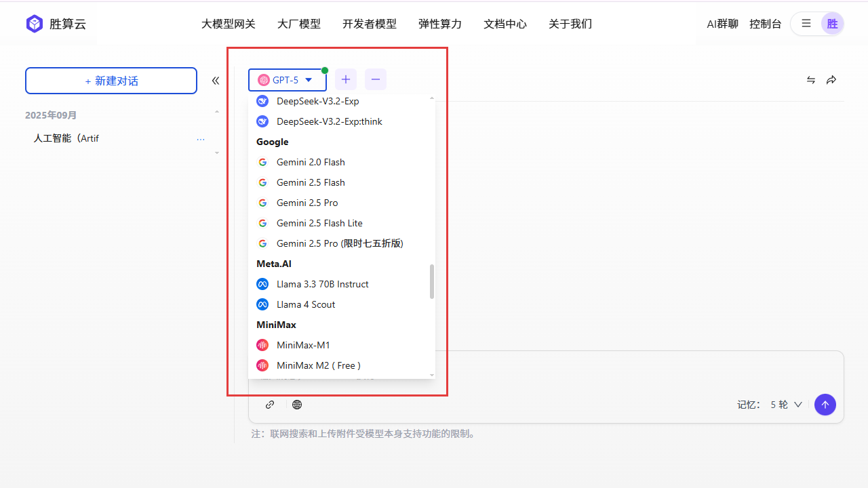This screenshot has height=488, width=868.
Task: Open 文档中心 in top navigation
Action: point(505,24)
